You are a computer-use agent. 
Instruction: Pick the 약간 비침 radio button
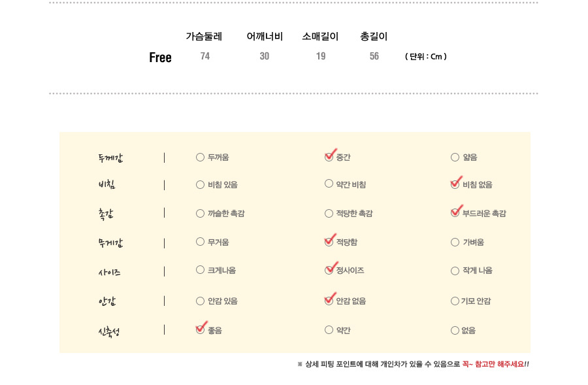(329, 184)
